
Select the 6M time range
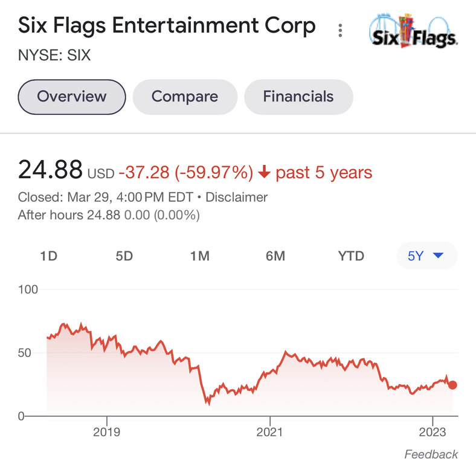275,256
